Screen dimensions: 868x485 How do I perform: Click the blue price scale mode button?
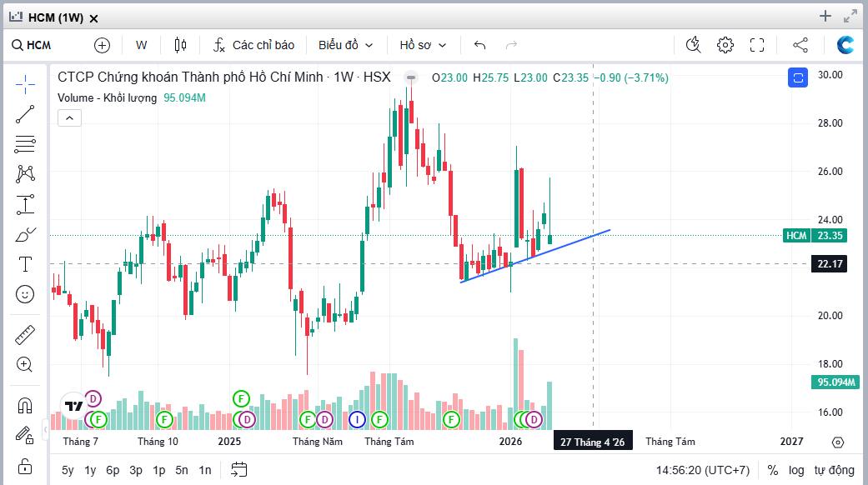click(x=798, y=78)
